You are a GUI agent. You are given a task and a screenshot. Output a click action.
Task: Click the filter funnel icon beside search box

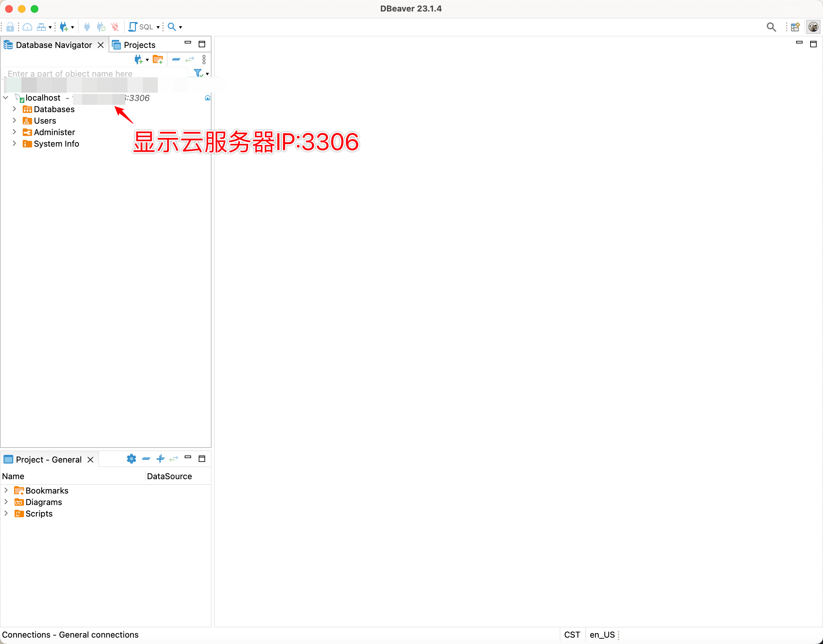197,73
